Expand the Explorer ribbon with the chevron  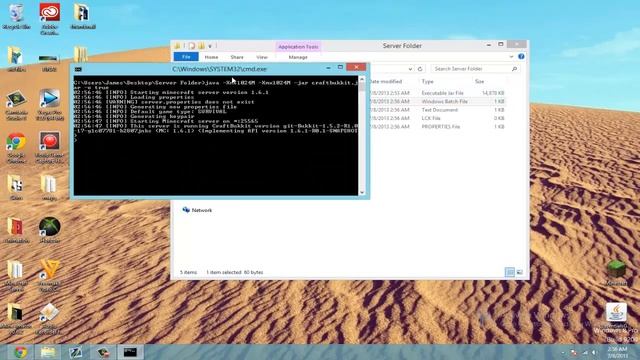coord(511,56)
